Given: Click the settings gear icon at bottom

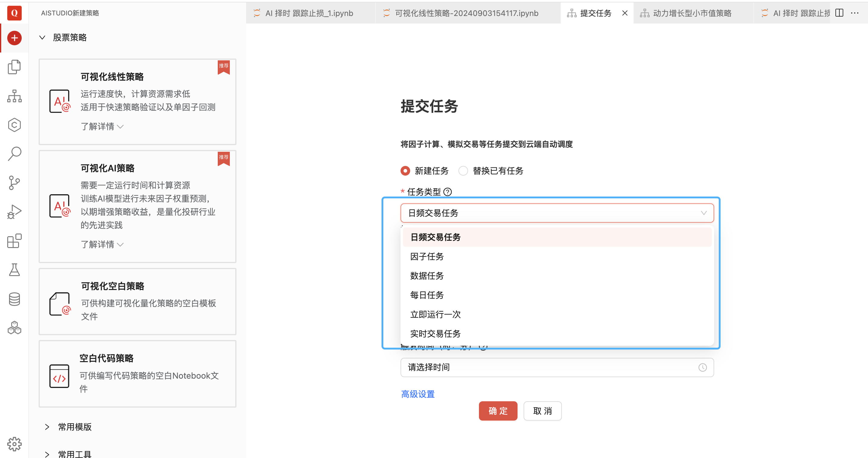Looking at the screenshot, I should tap(14, 444).
